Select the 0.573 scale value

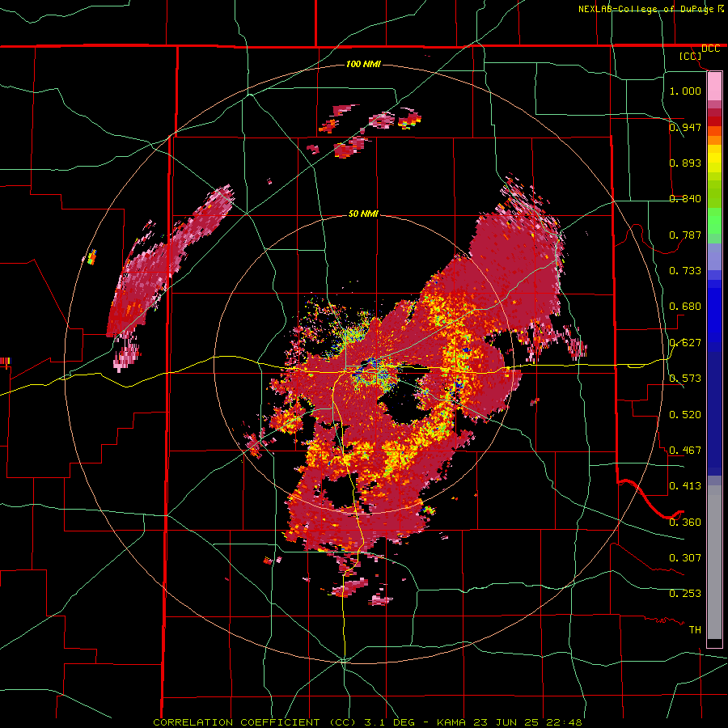point(685,379)
